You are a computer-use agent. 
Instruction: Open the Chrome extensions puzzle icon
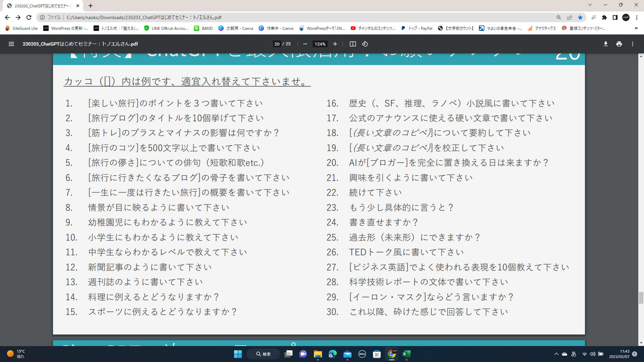tap(604, 18)
